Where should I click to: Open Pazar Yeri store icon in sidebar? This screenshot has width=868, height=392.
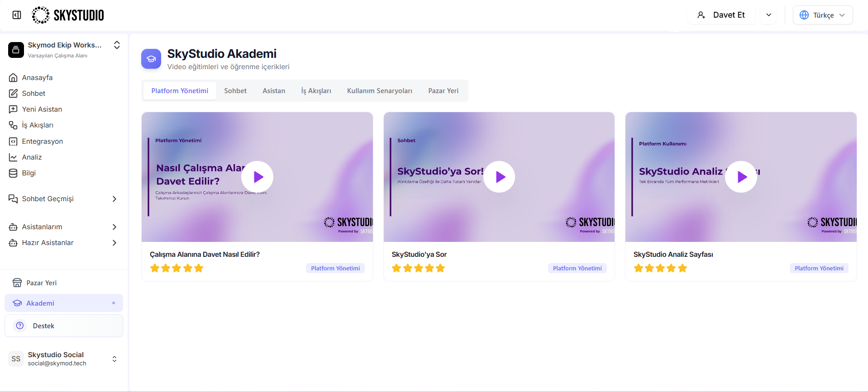pos(17,283)
